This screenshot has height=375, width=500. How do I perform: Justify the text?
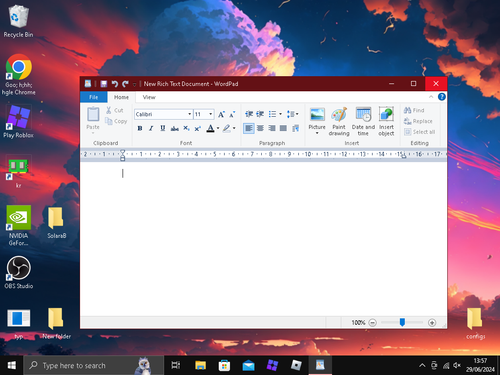[283, 128]
